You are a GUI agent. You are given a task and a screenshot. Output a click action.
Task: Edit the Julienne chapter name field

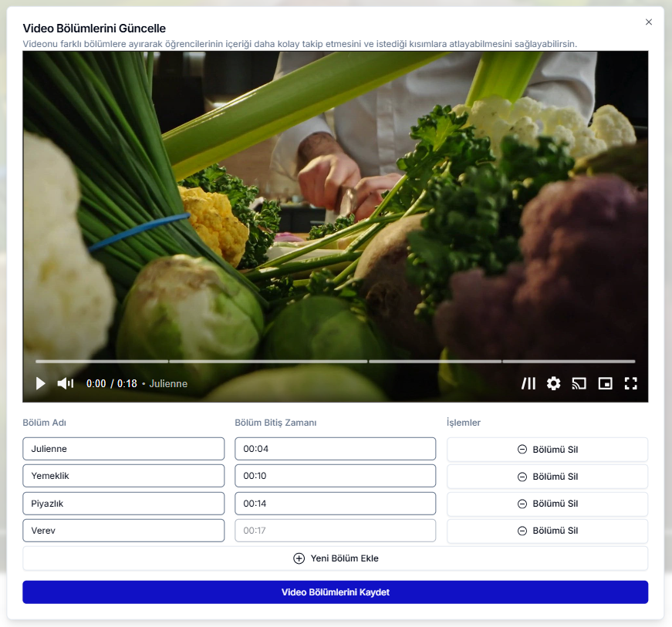(x=123, y=449)
